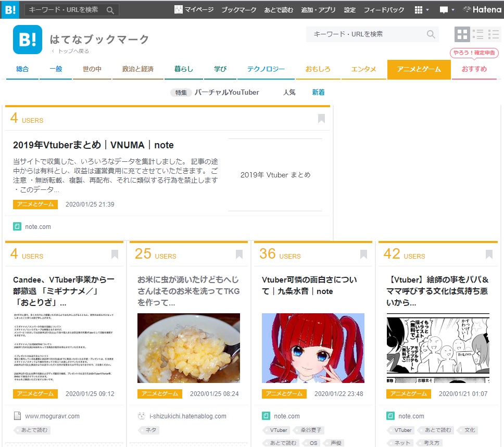Bookmark the Candee VTuber article card

click(115, 254)
